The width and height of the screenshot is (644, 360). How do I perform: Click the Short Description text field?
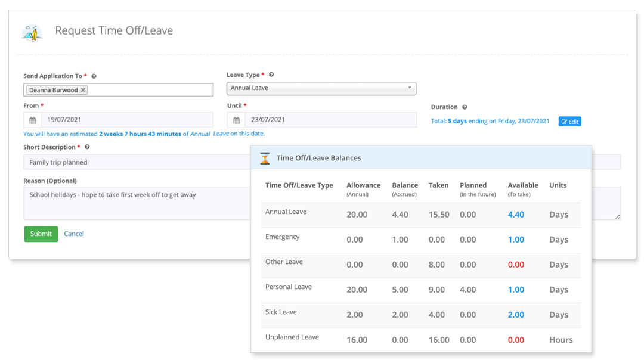point(137,162)
